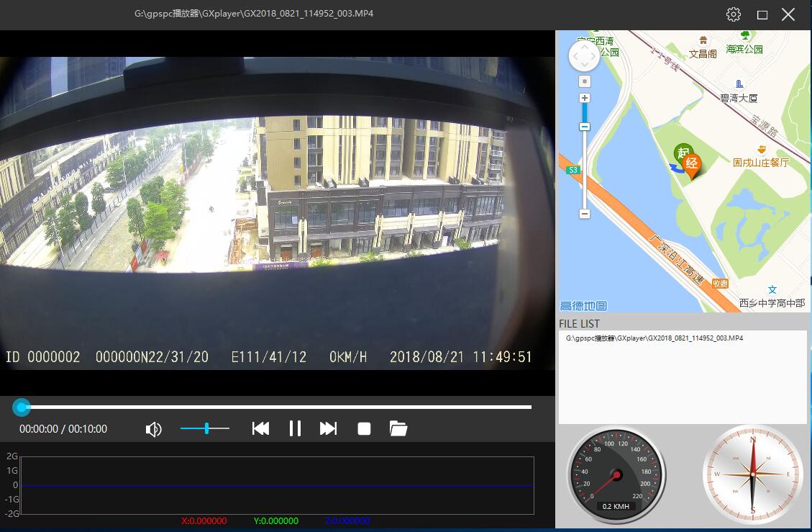The width and height of the screenshot is (812, 532).
Task: Click the 高德地图 logo on the map
Action: coord(583,305)
